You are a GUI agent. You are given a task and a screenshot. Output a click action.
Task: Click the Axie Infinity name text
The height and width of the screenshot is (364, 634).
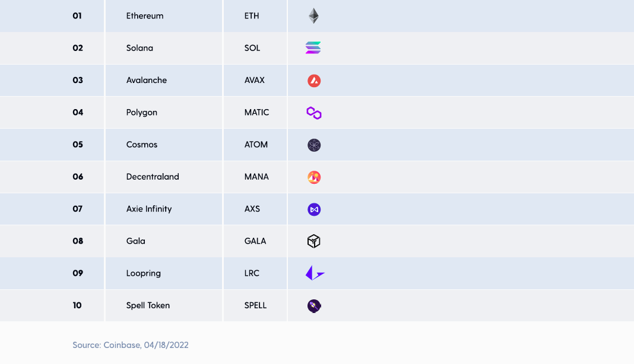149,209
